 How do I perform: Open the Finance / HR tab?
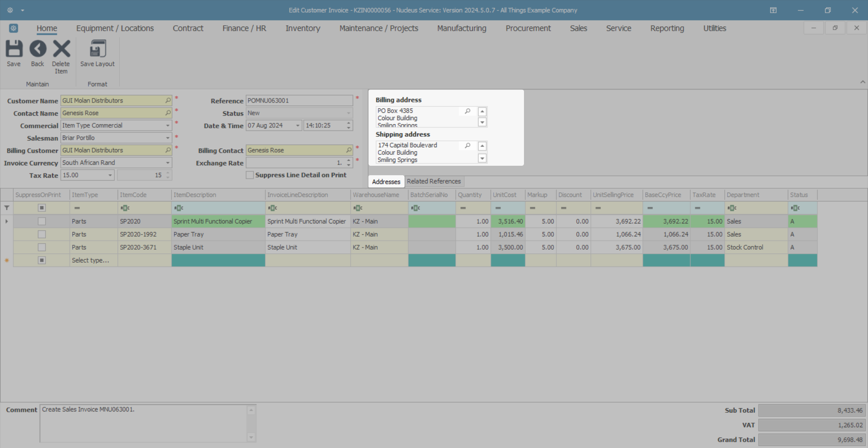tap(244, 28)
